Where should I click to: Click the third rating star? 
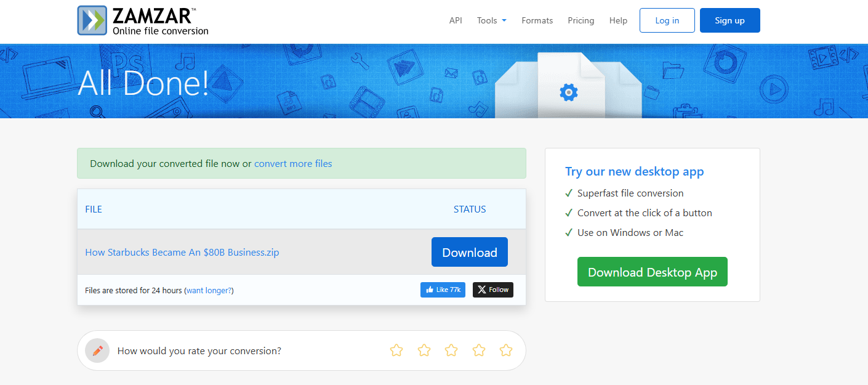tap(451, 351)
